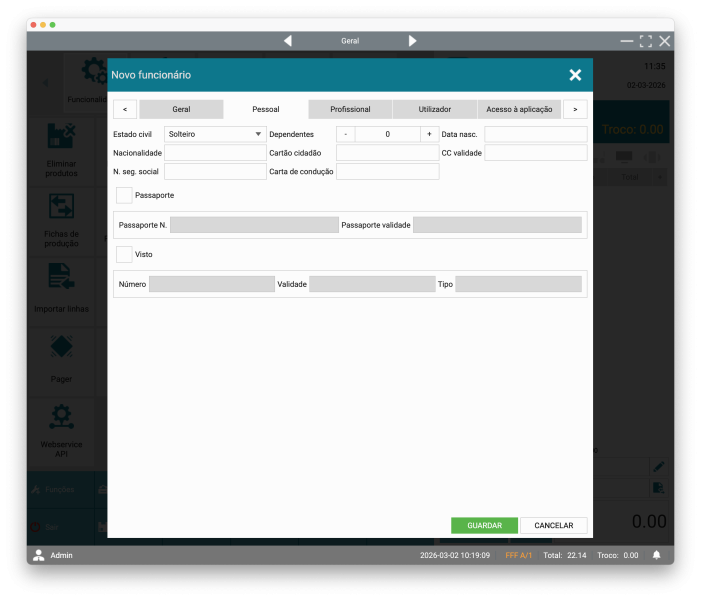Click the Webservice API icon

tap(61, 418)
